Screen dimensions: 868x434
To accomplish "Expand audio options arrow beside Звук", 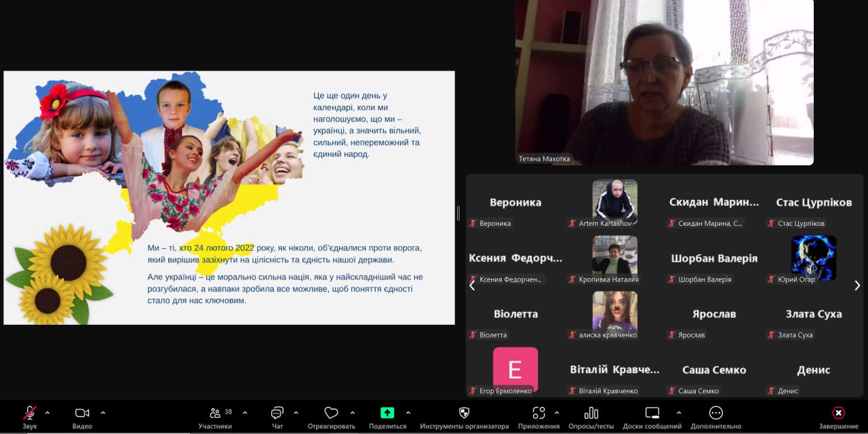I will pos(47,412).
